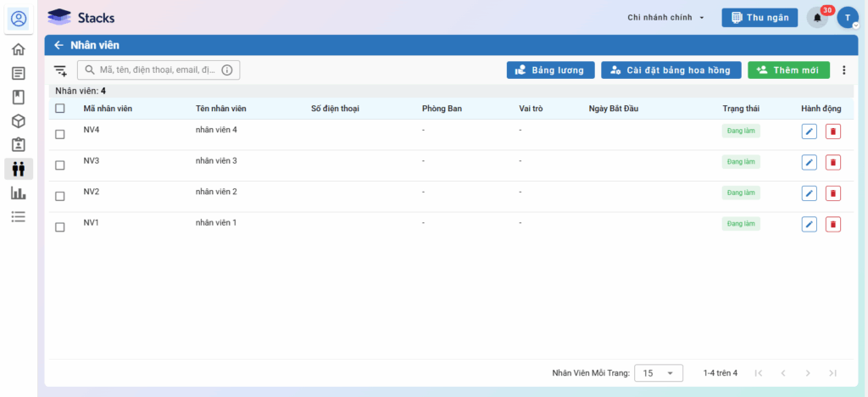Delete employee NV2 with trash icon
Screen dimensions: 868x397
(x=833, y=193)
